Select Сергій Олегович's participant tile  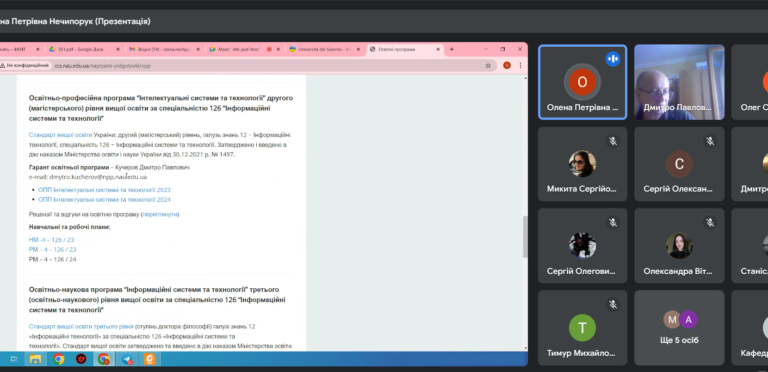click(x=582, y=246)
